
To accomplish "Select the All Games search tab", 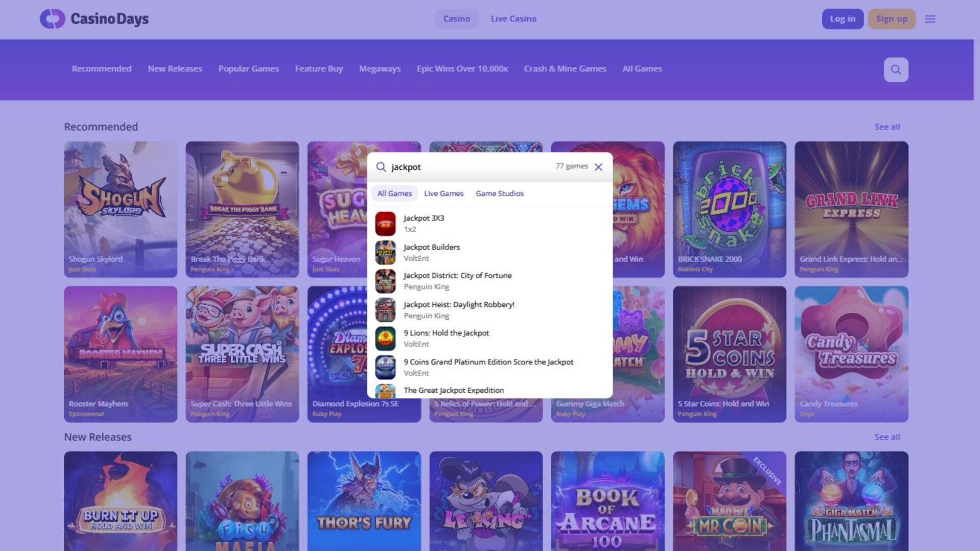I will [x=394, y=193].
